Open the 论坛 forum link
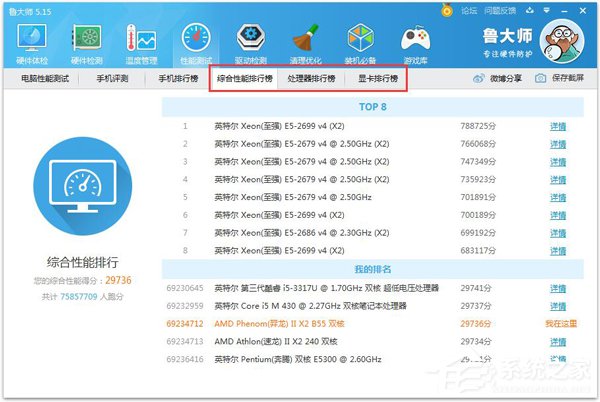Image resolution: width=600 pixels, height=402 pixels. tap(469, 11)
